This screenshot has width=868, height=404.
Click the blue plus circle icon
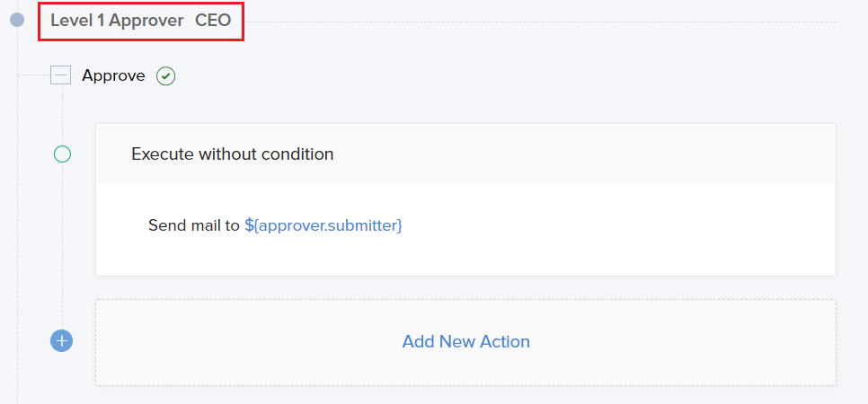coord(62,341)
